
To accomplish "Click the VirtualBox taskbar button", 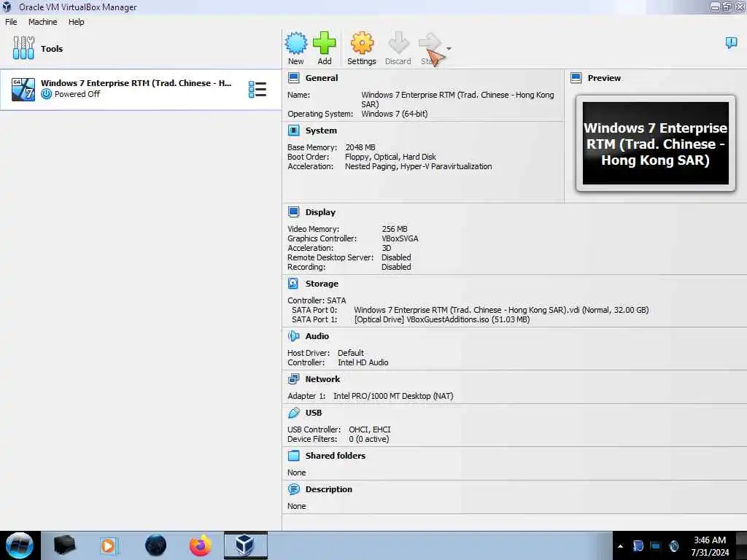I will tap(245, 545).
